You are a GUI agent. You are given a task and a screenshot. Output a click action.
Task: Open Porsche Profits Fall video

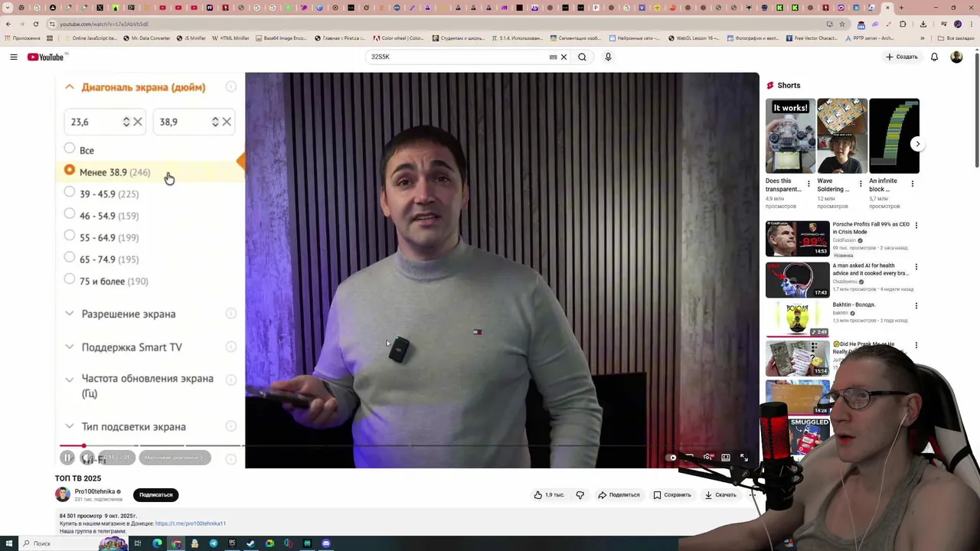click(798, 238)
